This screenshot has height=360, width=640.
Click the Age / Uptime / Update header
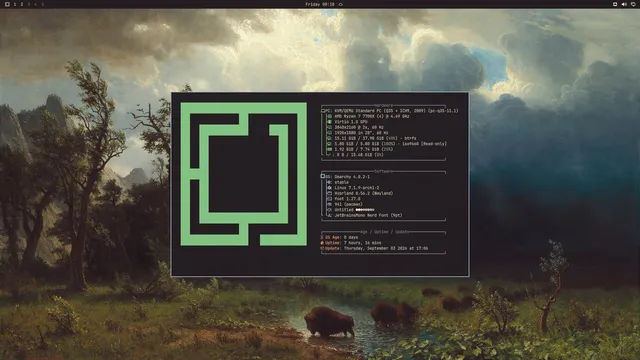click(384, 232)
